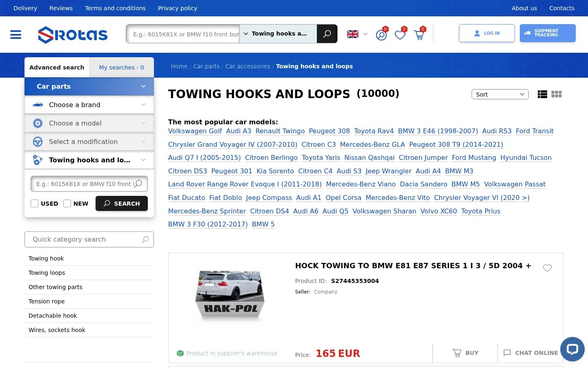Open Delivery in top menu

[x=25, y=8]
